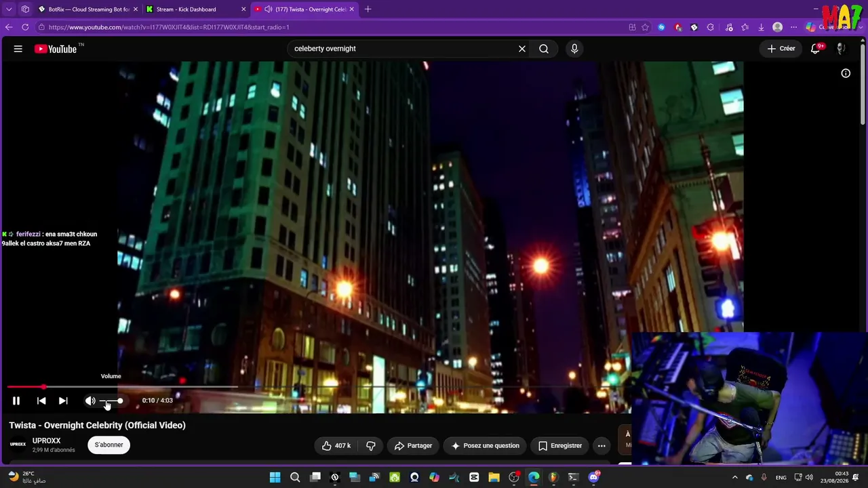Screen dimensions: 868x488
Task: Show hidden system tray icons
Action: [x=734, y=477]
